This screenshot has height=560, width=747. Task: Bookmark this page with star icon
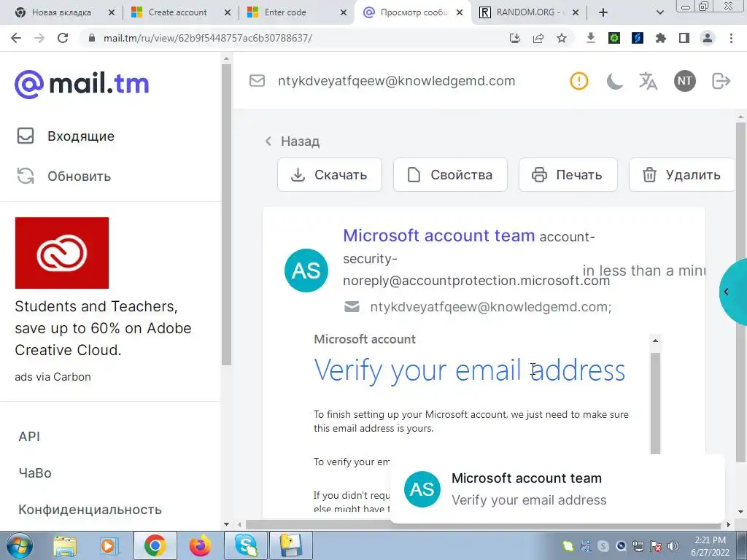562,38
